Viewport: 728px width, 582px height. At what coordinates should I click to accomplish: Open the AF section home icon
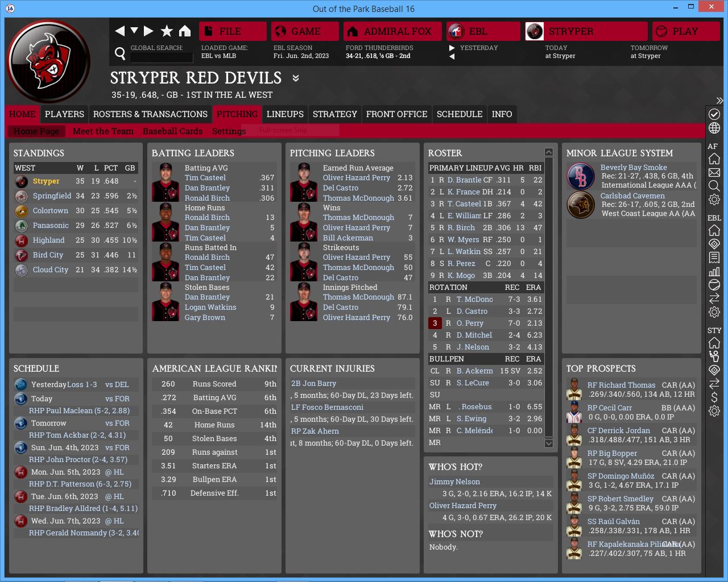pos(714,159)
